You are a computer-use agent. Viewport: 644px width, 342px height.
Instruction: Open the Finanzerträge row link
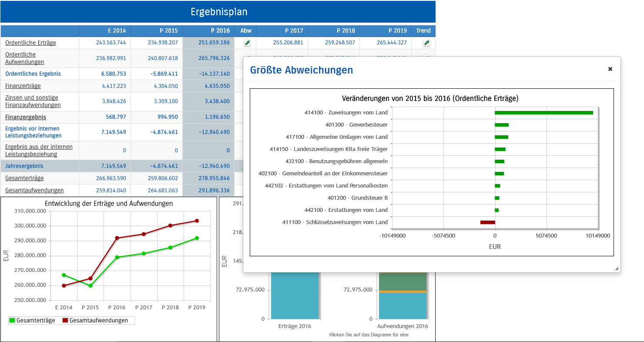pyautogui.click(x=23, y=86)
